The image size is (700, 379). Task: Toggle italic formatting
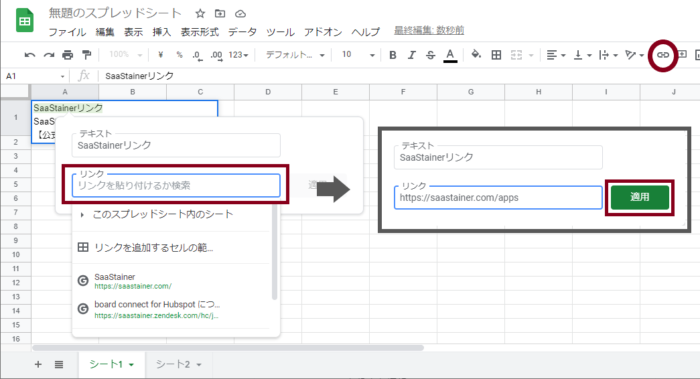pyautogui.click(x=412, y=55)
